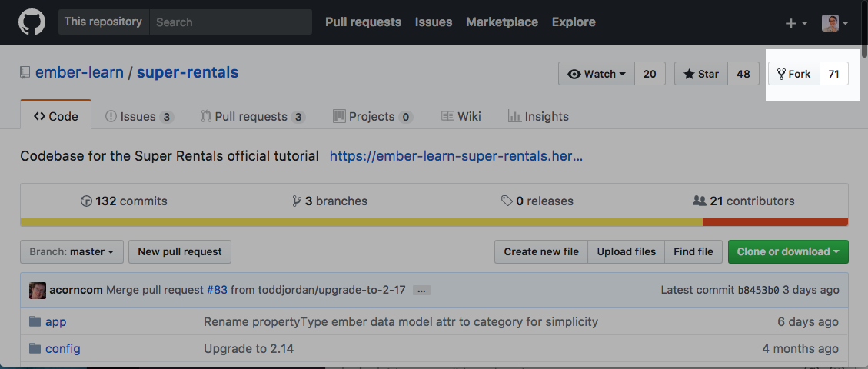Click the 6 days ago timestamp
The height and width of the screenshot is (369, 868).
[808, 321]
